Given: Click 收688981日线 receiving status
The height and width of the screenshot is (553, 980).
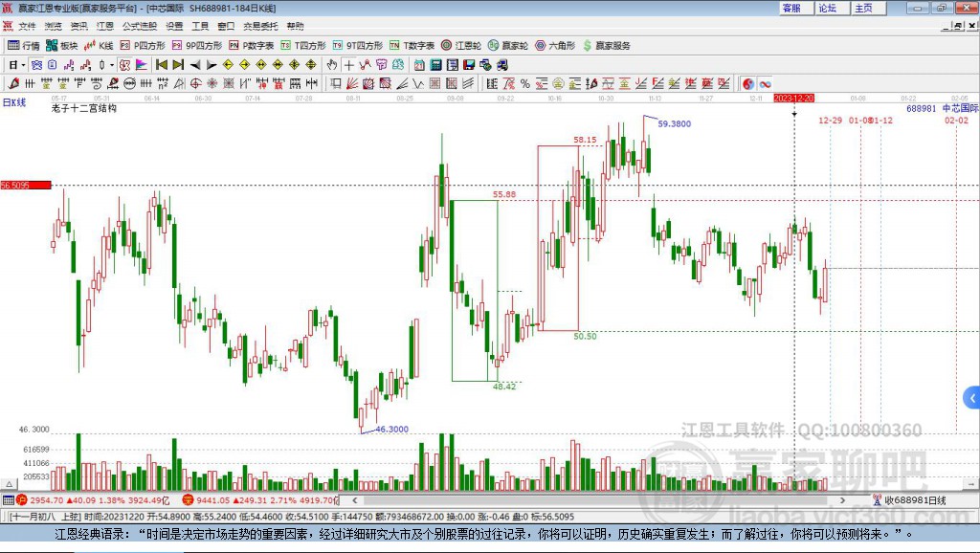Looking at the screenshot, I should [x=909, y=499].
